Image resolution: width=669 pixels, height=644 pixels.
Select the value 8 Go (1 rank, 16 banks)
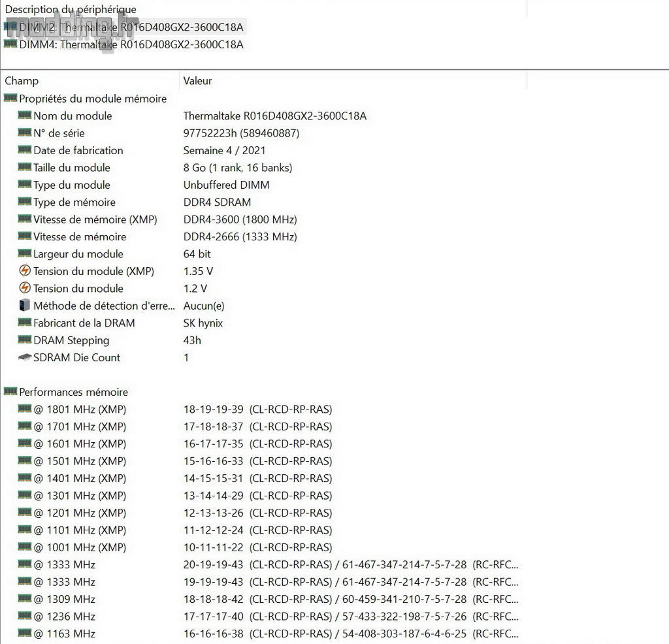click(238, 168)
